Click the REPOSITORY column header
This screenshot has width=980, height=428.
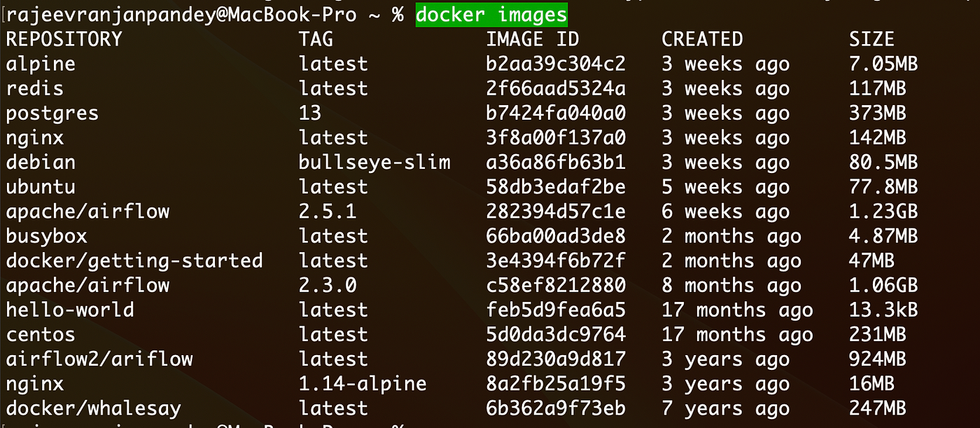(64, 39)
